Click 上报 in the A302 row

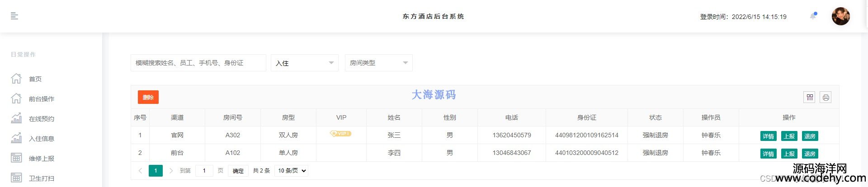click(x=789, y=136)
